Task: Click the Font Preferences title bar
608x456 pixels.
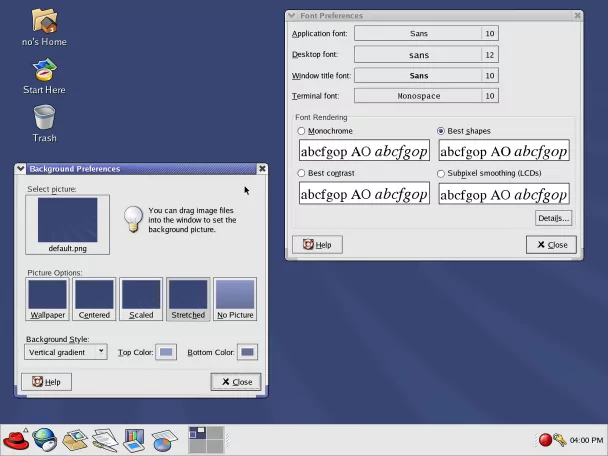Action: (434, 16)
